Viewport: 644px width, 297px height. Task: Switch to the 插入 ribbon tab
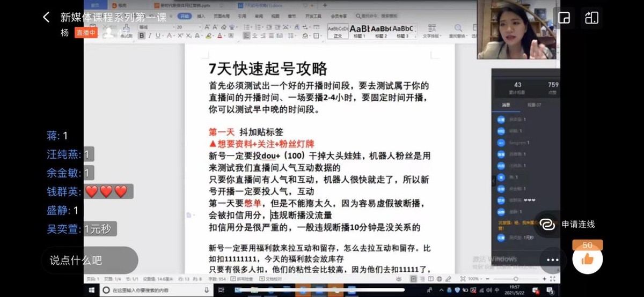click(x=201, y=16)
